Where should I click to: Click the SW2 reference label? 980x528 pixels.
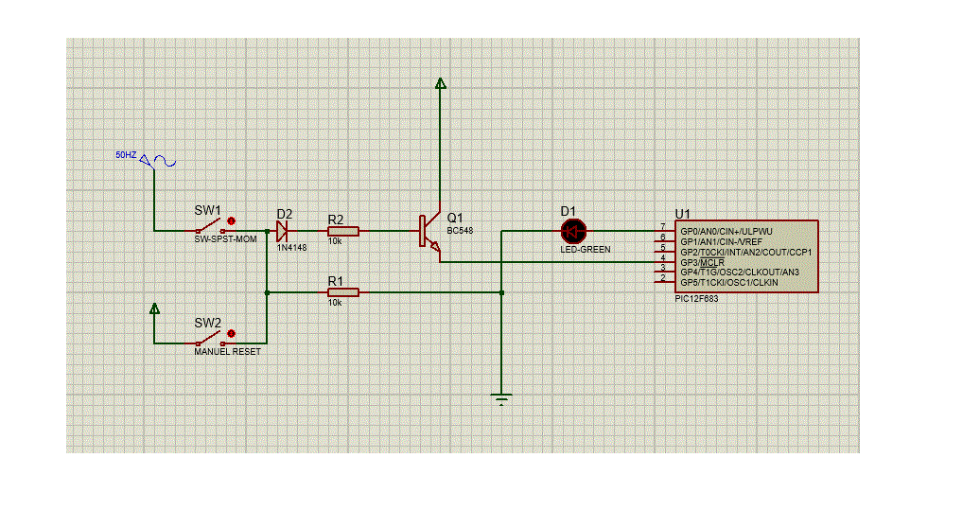point(207,323)
